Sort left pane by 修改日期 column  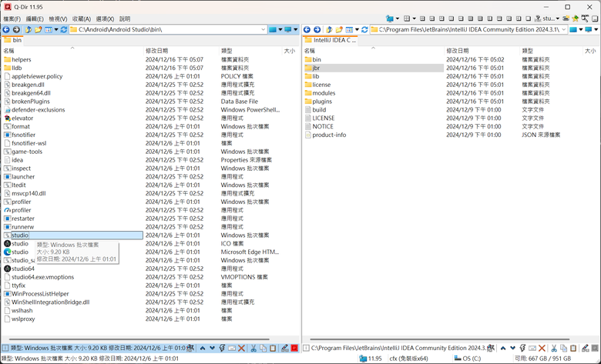click(156, 51)
